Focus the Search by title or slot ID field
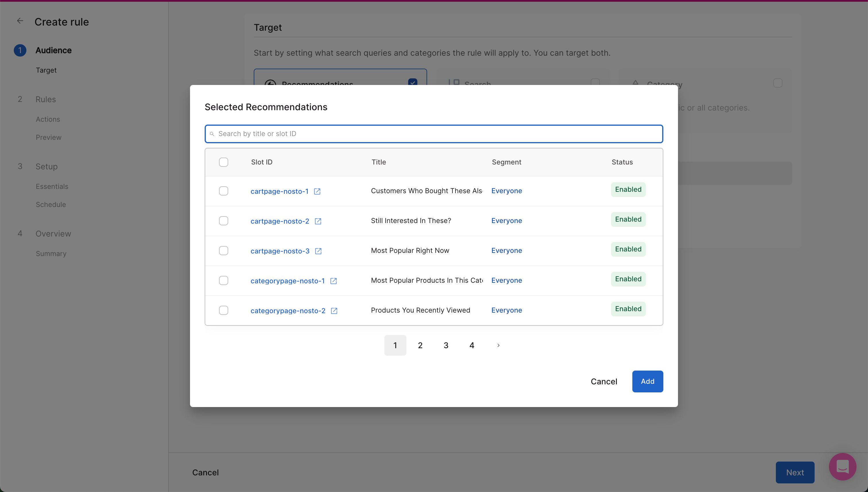The height and width of the screenshot is (492, 868). tap(433, 134)
